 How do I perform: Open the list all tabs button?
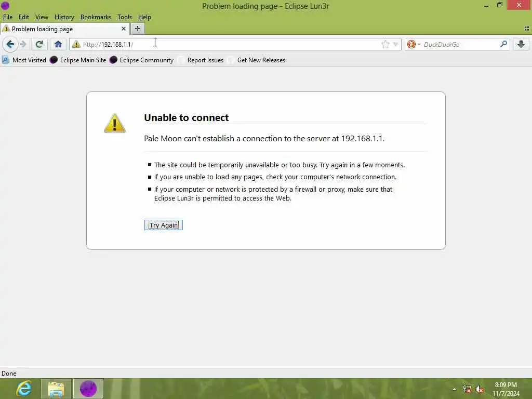pos(527,29)
